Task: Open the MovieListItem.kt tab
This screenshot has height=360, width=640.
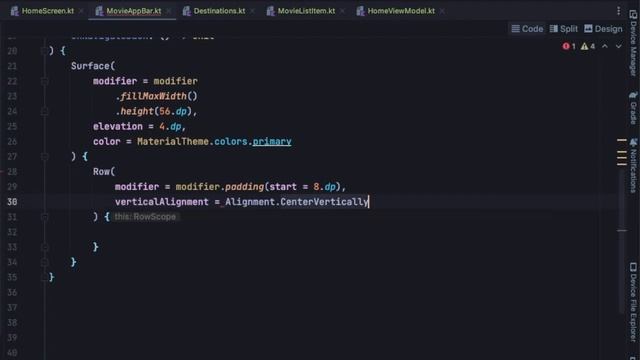Action: (306, 11)
